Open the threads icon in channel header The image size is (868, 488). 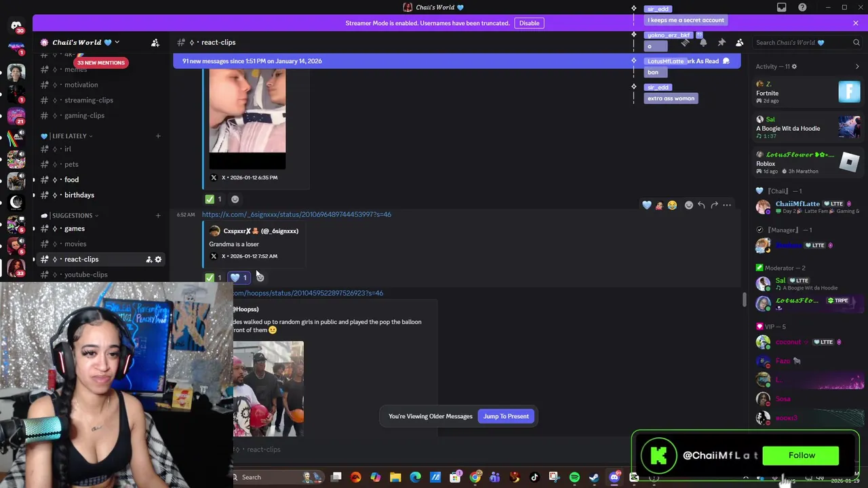pos(685,43)
